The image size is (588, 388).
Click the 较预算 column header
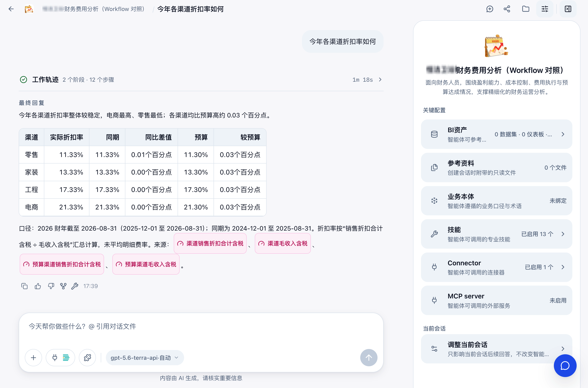(240, 137)
